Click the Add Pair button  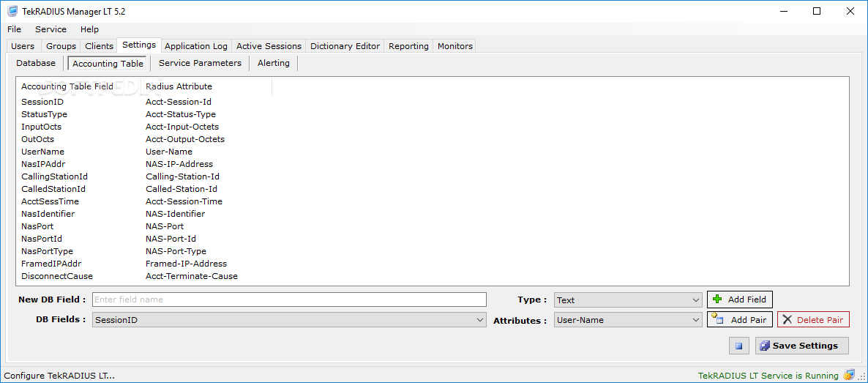click(740, 320)
